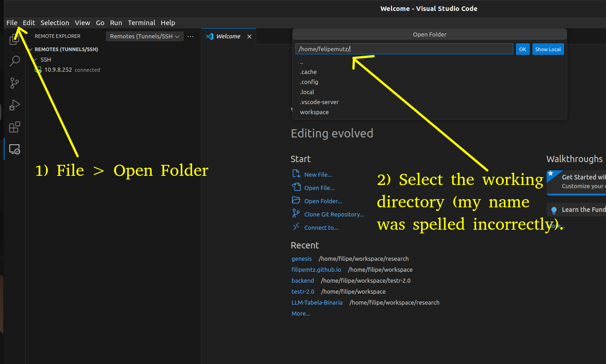Select the Remote Explorer activity icon
Screen dimensions: 606x364
coord(15,149)
